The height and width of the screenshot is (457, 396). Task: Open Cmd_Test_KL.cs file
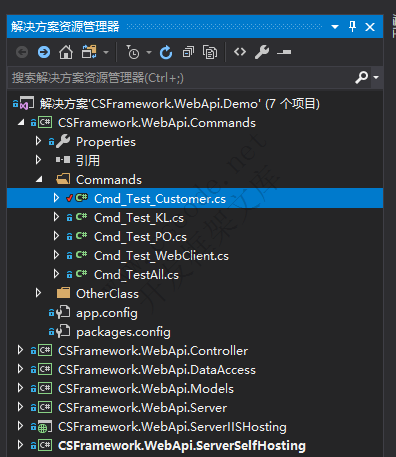pyautogui.click(x=139, y=218)
